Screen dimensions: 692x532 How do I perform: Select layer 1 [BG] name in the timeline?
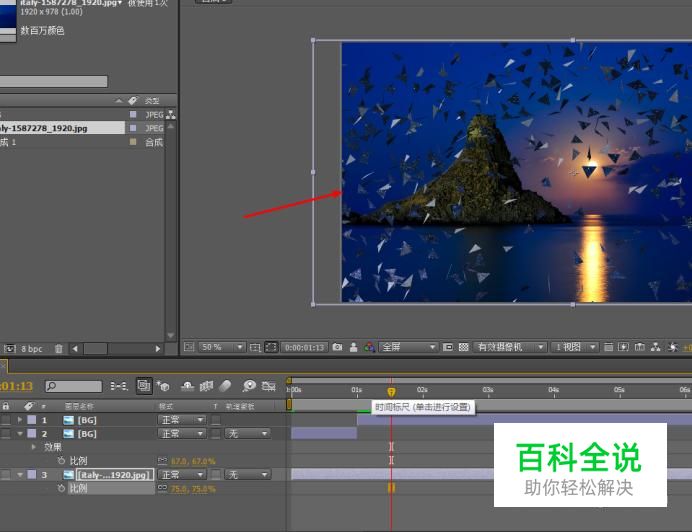pos(87,420)
